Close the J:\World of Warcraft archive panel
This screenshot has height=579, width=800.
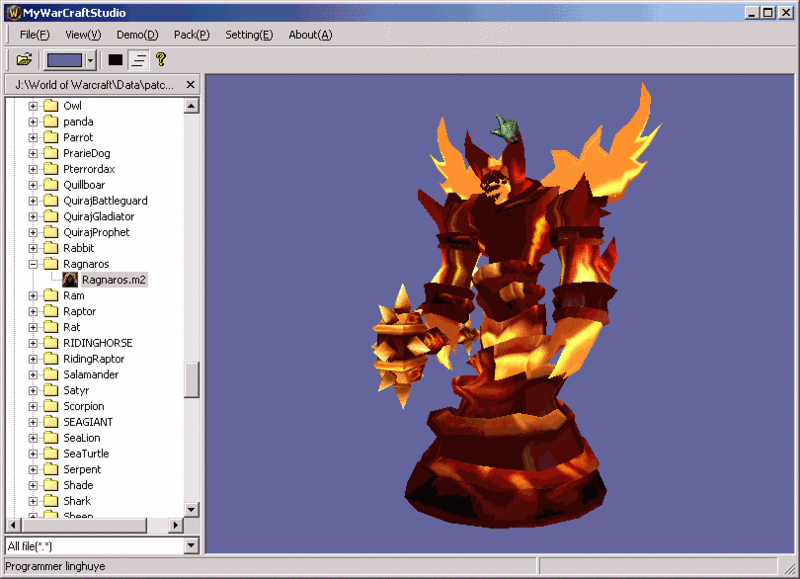click(190, 85)
